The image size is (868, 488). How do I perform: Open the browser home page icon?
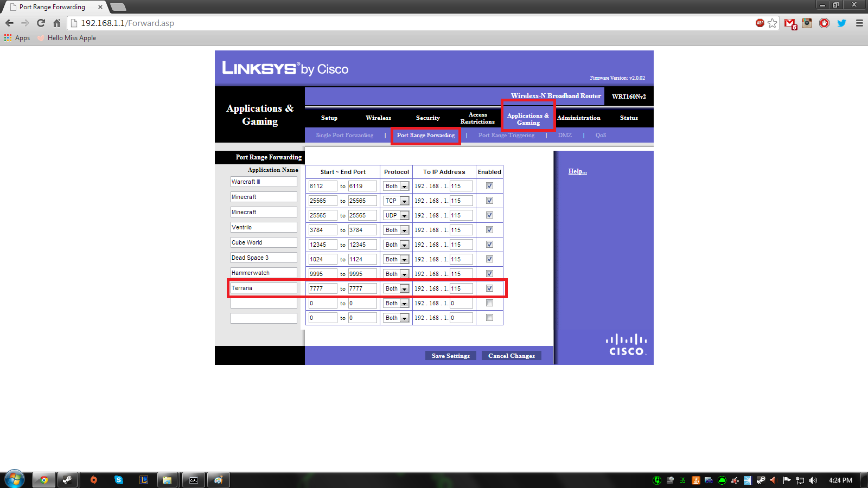(56, 23)
